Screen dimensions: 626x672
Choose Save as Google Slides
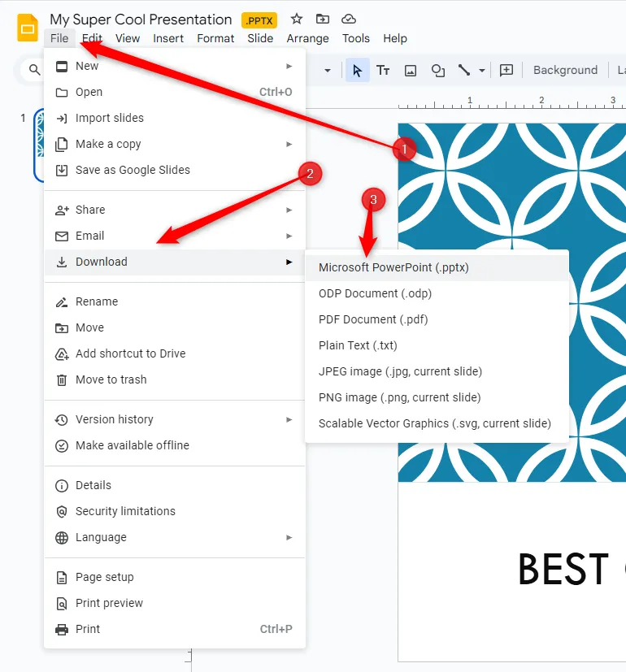pos(175,170)
